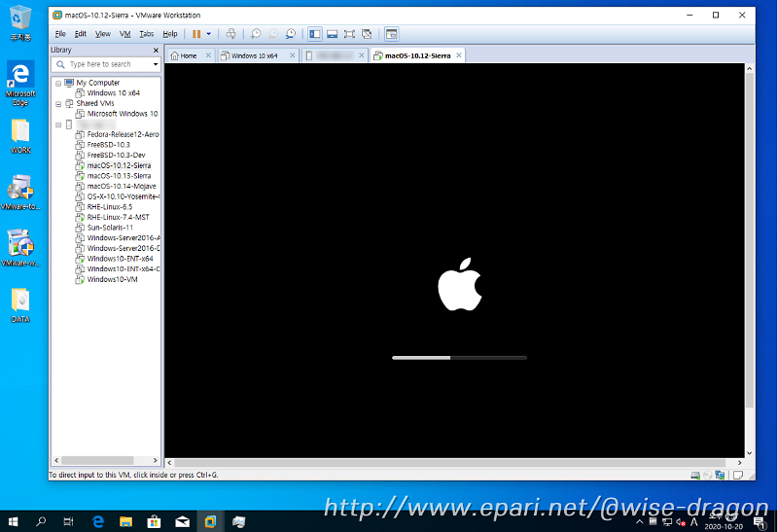Screen dimensions: 778x532
Task: Show hidden system tray icons
Action: pyautogui.click(x=640, y=521)
